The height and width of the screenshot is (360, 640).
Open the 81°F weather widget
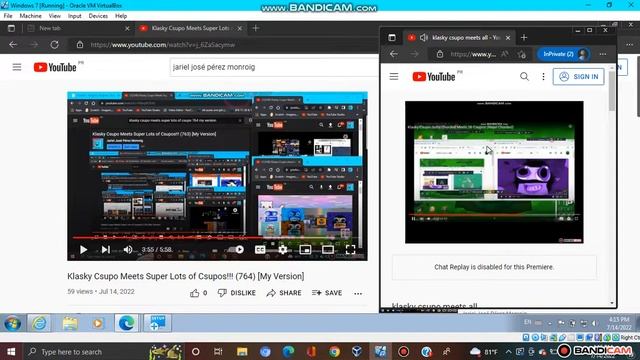coord(484,352)
